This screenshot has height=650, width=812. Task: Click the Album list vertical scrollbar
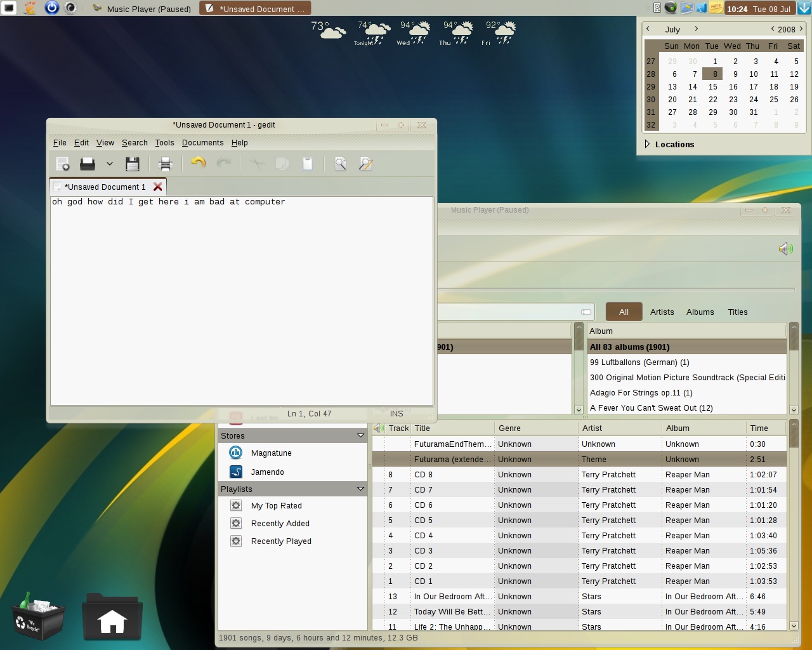(x=793, y=368)
